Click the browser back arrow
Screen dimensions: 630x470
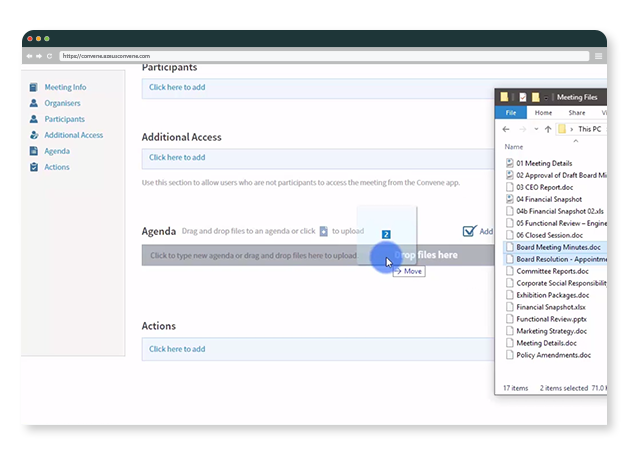31,56
